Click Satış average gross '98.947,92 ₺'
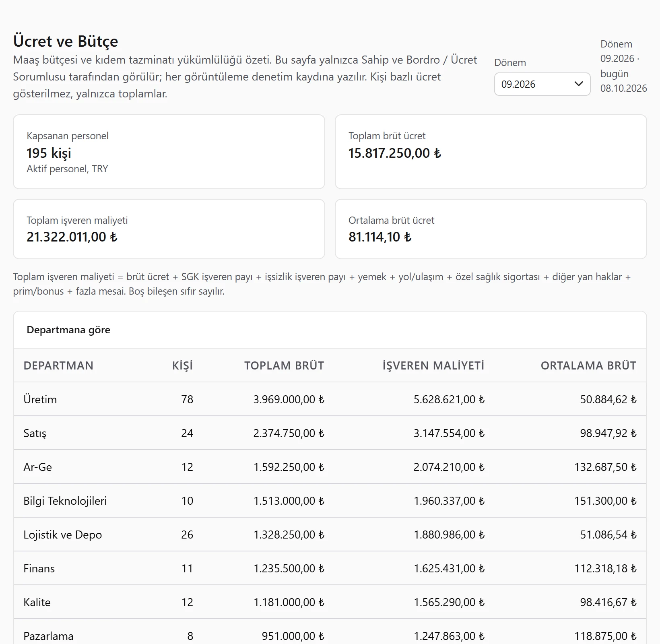This screenshot has width=660, height=644. coord(608,433)
